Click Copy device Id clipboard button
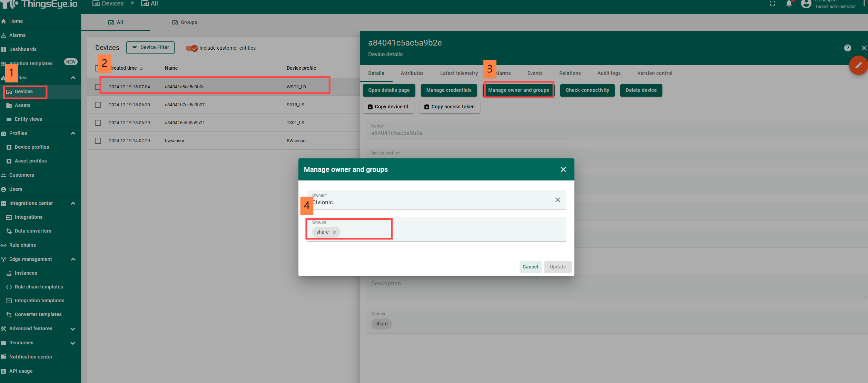The width and height of the screenshot is (868, 383). (388, 107)
